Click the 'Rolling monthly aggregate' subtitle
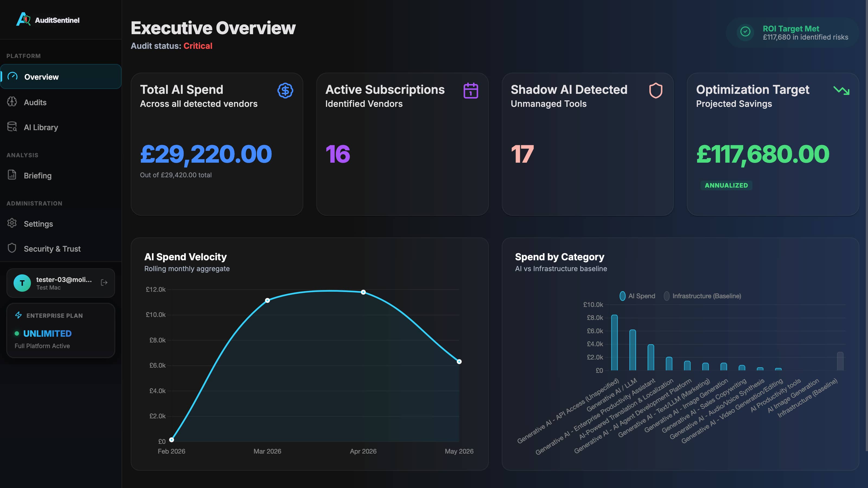 tap(187, 268)
